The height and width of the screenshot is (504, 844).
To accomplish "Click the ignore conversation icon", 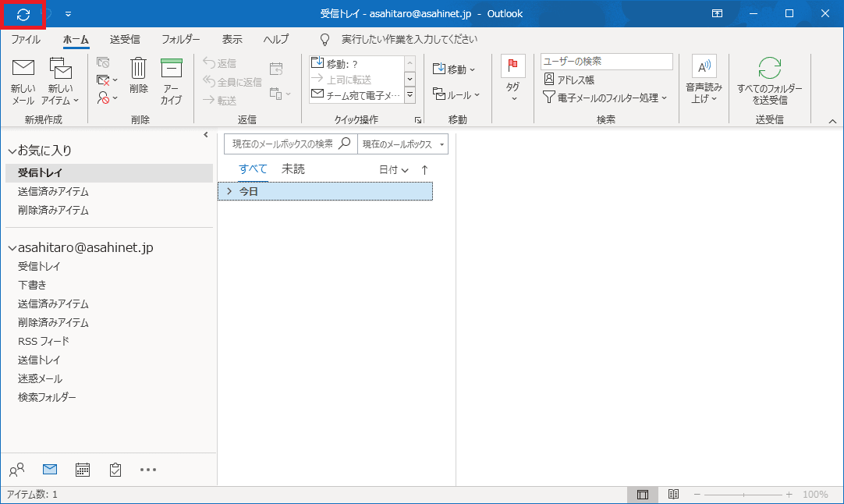I will click(x=103, y=63).
